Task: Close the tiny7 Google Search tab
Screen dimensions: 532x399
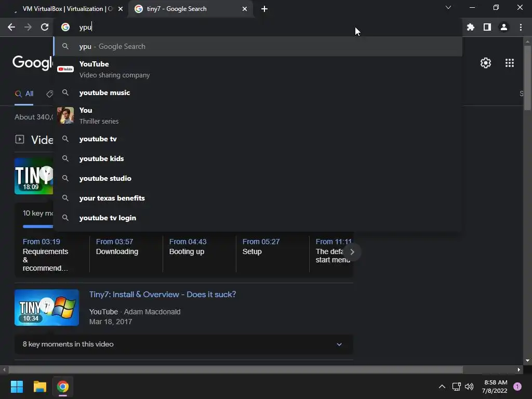Action: point(245,9)
